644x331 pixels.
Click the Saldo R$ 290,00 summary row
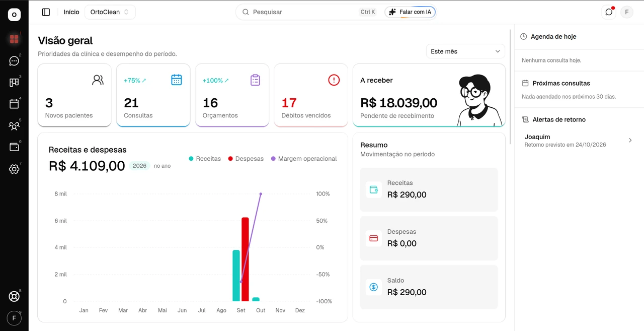(x=429, y=287)
